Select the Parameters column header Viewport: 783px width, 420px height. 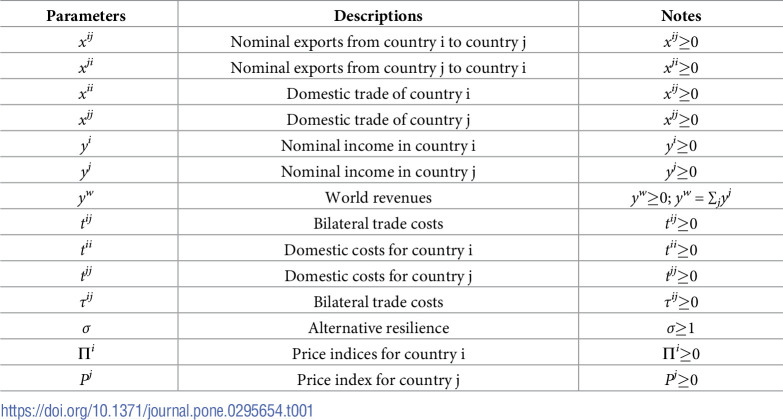(86, 16)
